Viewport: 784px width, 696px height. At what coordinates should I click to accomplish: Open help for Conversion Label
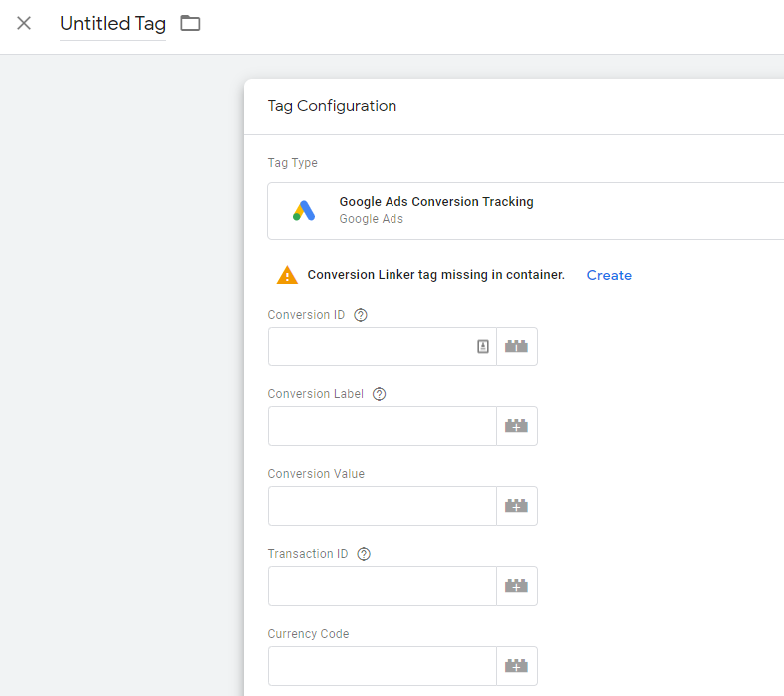379,394
